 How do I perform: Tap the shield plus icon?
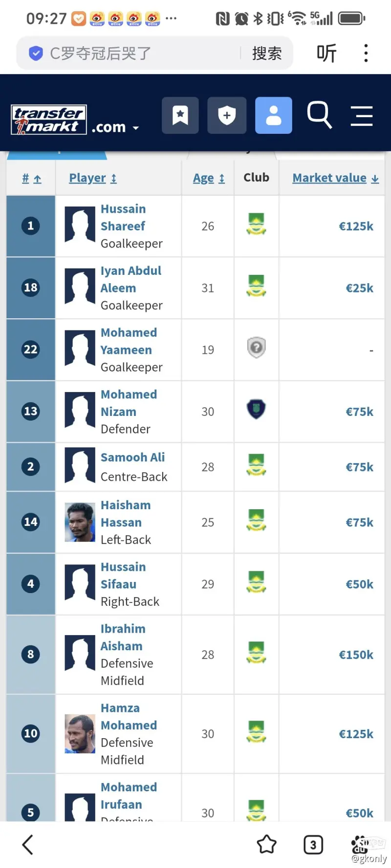pos(227,116)
